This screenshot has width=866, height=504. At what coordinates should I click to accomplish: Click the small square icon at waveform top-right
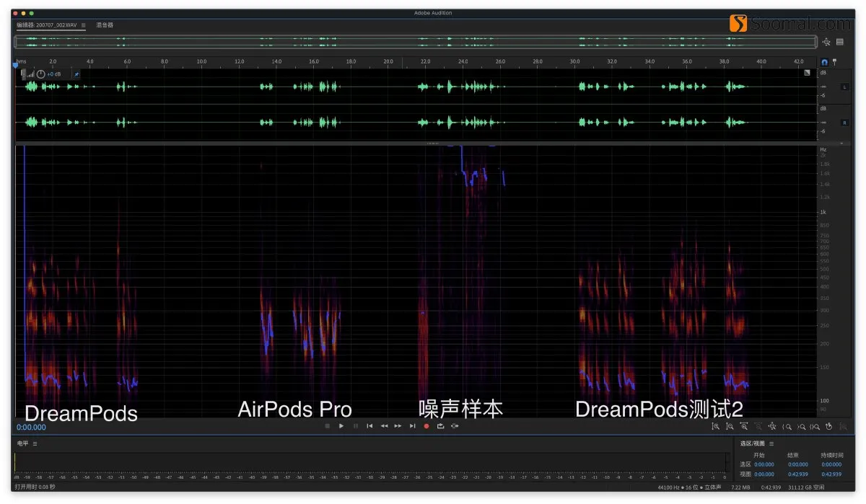807,72
